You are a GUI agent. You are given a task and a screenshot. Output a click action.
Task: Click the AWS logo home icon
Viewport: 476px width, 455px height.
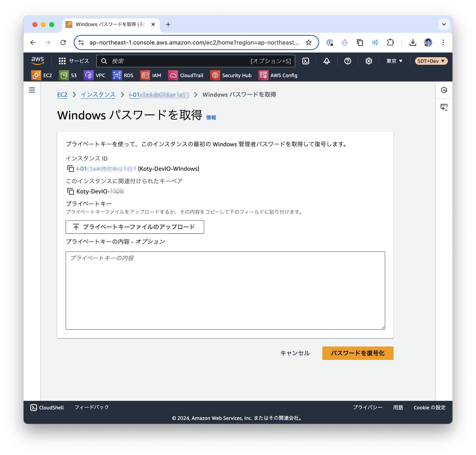click(38, 61)
